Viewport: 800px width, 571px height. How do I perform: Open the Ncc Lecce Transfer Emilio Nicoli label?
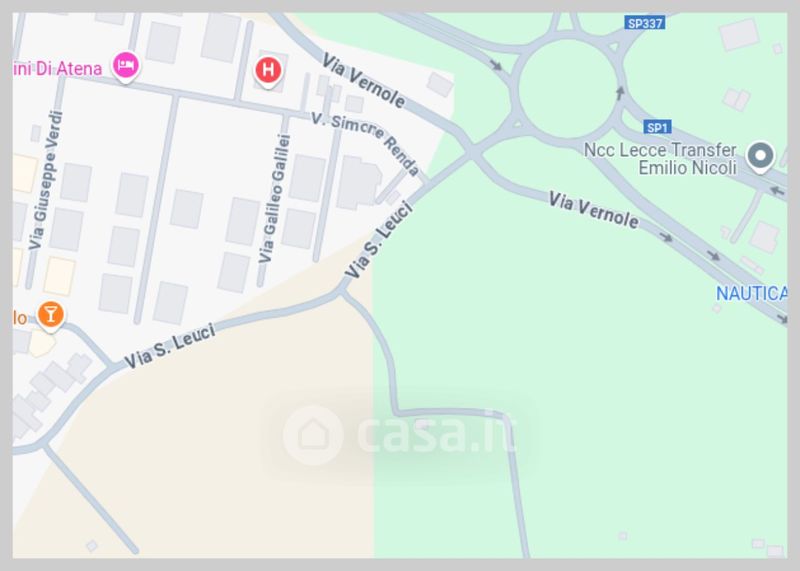coord(661,158)
